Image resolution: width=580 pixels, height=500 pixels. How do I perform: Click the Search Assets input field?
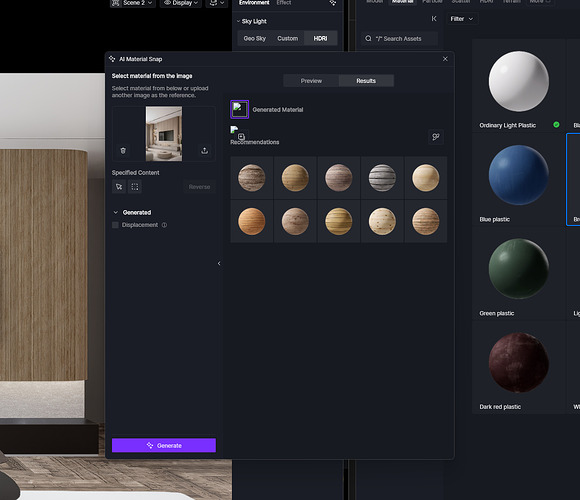(x=399, y=38)
